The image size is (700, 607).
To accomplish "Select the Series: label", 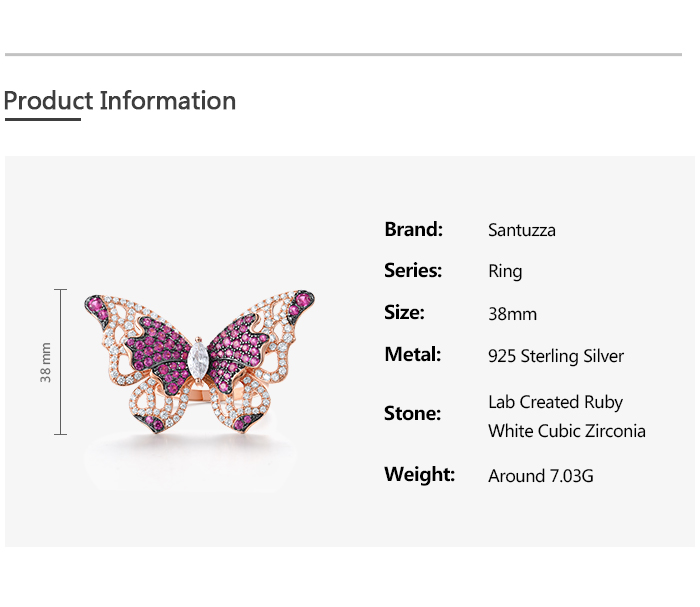I will [412, 270].
